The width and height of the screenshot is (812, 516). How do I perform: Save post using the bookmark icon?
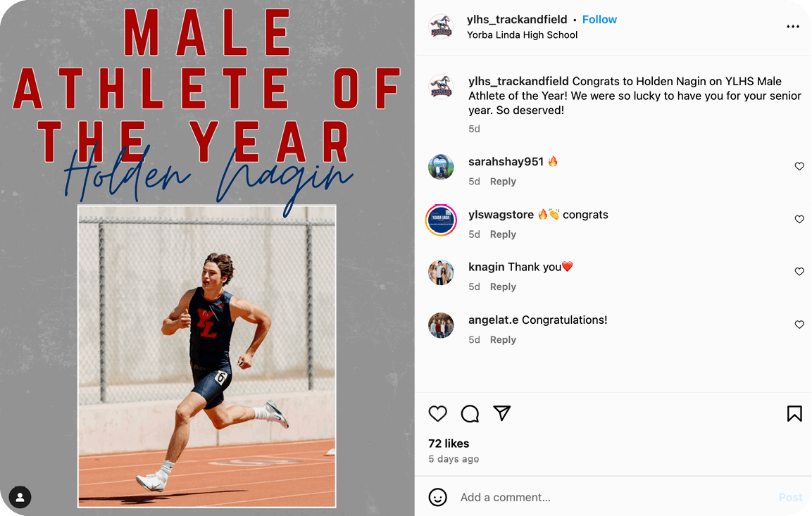(x=794, y=413)
